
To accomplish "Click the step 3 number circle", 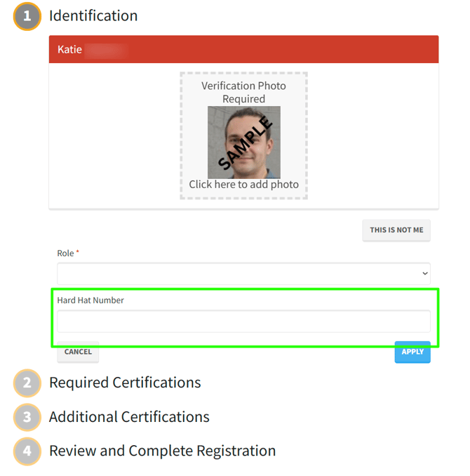I will coord(27,417).
